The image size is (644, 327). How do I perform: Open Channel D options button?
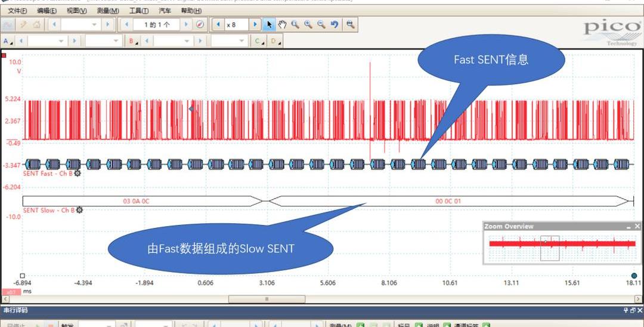pos(275,41)
